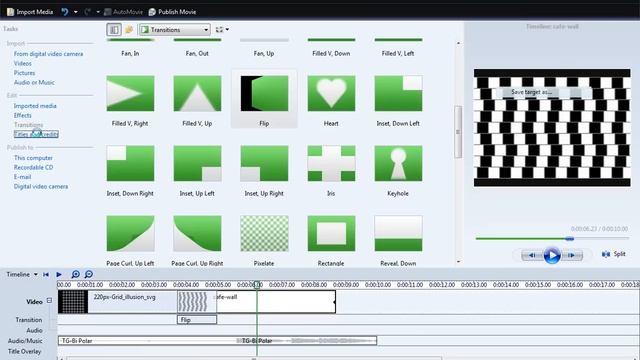Open the Imported media link
Screen dimensions: 640x360
coord(35,106)
